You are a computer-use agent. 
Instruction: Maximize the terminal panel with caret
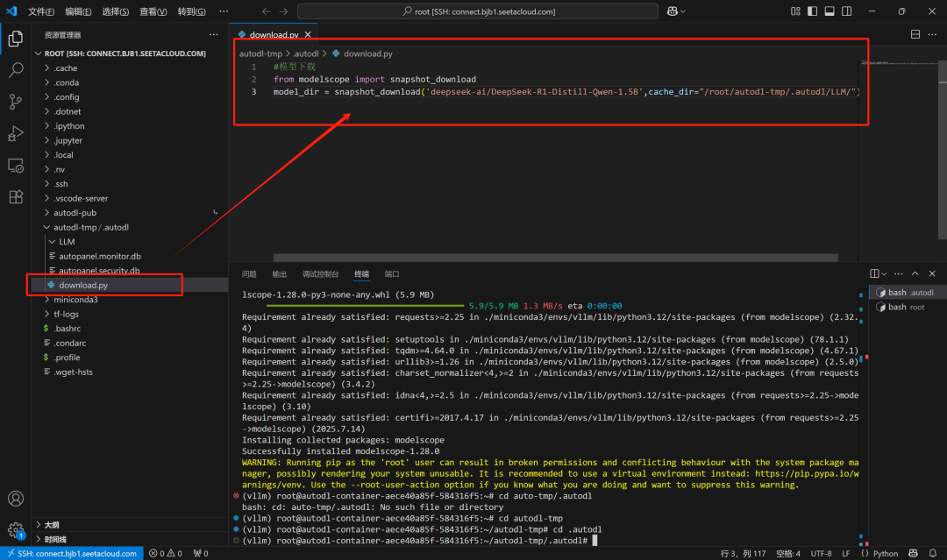tap(915, 274)
